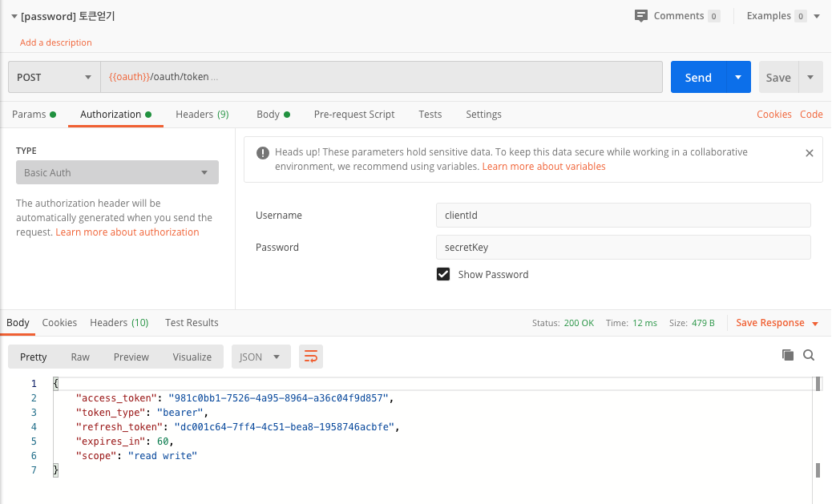Switch to the Headers request tab
The image size is (832, 504).
tap(202, 115)
